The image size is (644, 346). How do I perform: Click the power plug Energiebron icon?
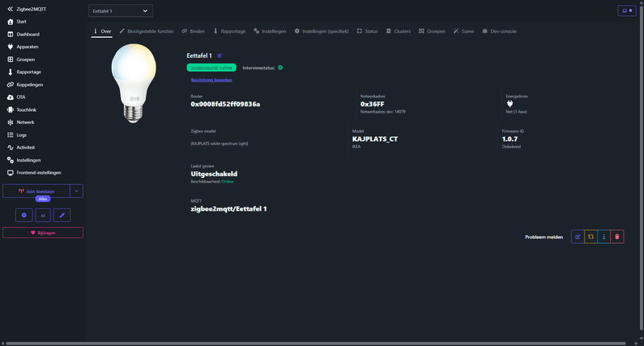510,104
